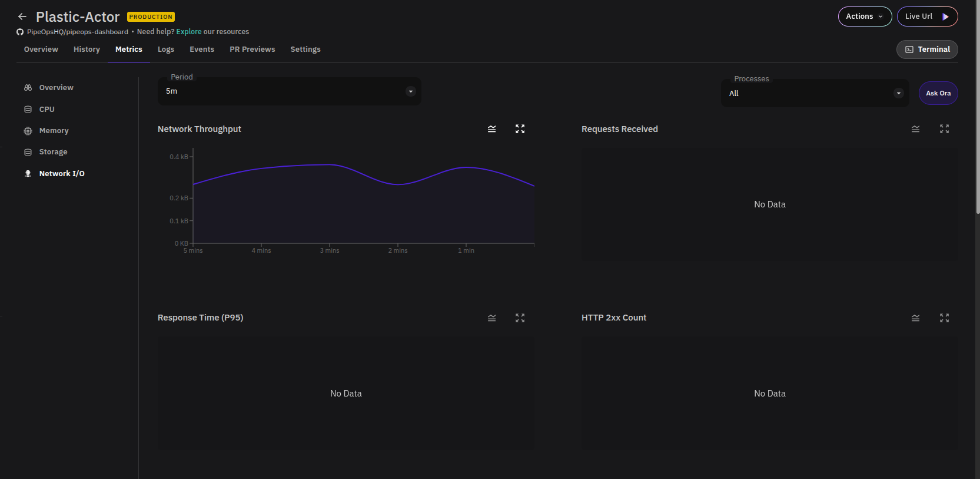Expand Network Throughput chart to fullscreen
The width and height of the screenshot is (980, 479).
tap(520, 129)
